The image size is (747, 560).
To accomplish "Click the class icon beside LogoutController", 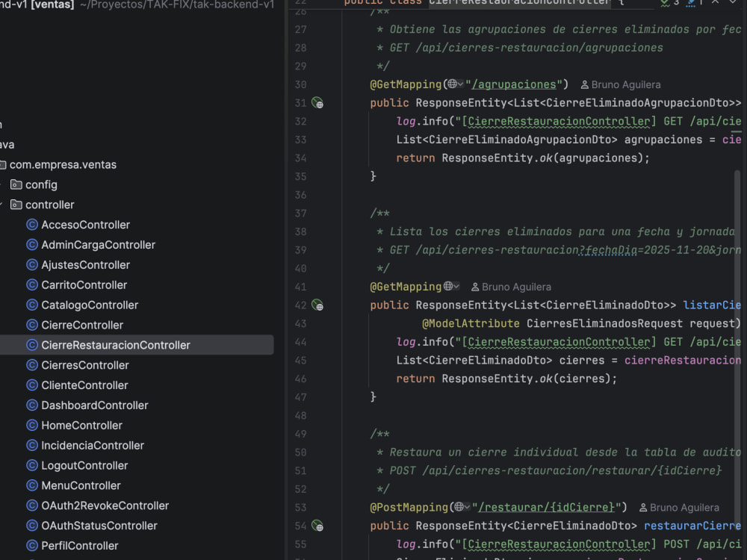I will tap(32, 465).
